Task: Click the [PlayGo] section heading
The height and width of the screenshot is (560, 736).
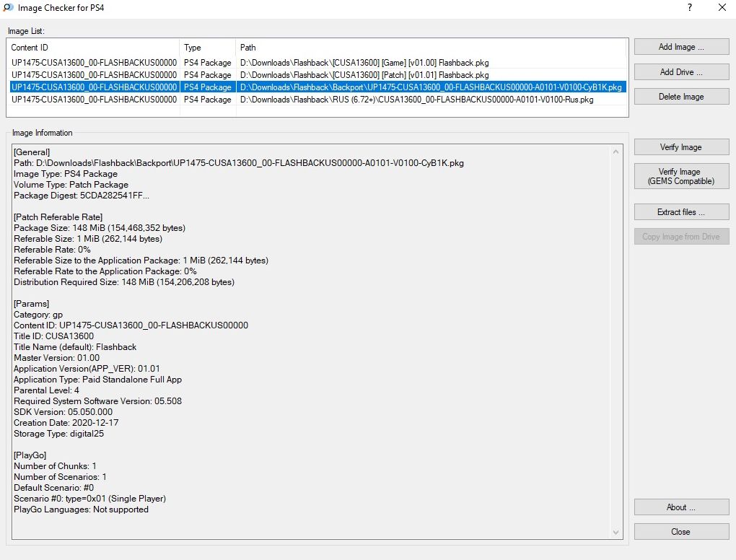Action: click(30, 455)
